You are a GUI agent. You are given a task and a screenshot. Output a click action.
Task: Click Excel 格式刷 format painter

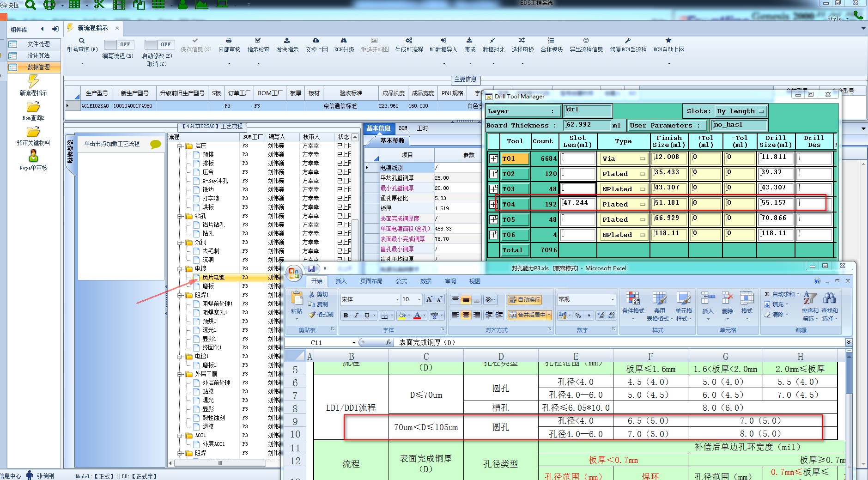[321, 315]
